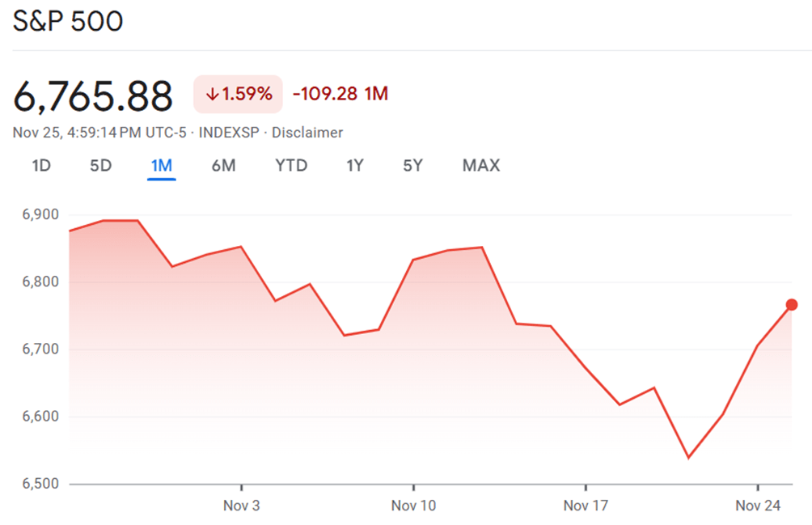Click the -109.28 1M change text

[x=340, y=94]
